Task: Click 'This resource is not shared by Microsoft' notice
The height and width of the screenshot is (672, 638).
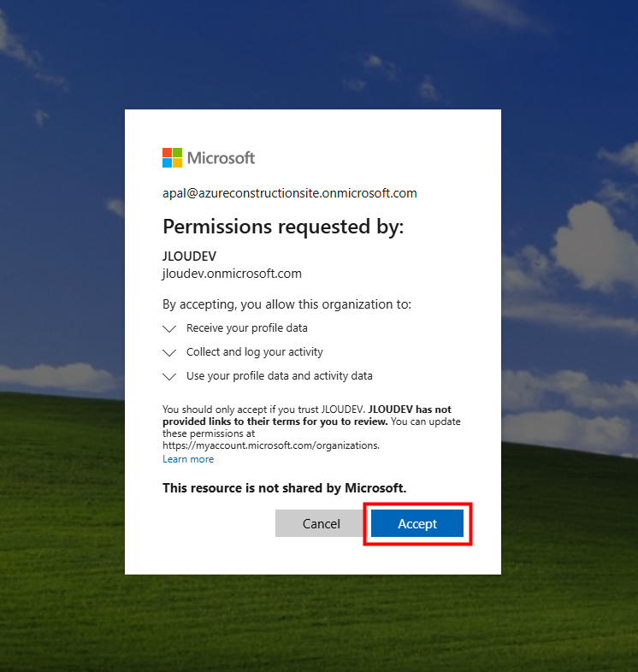Action: coord(284,488)
